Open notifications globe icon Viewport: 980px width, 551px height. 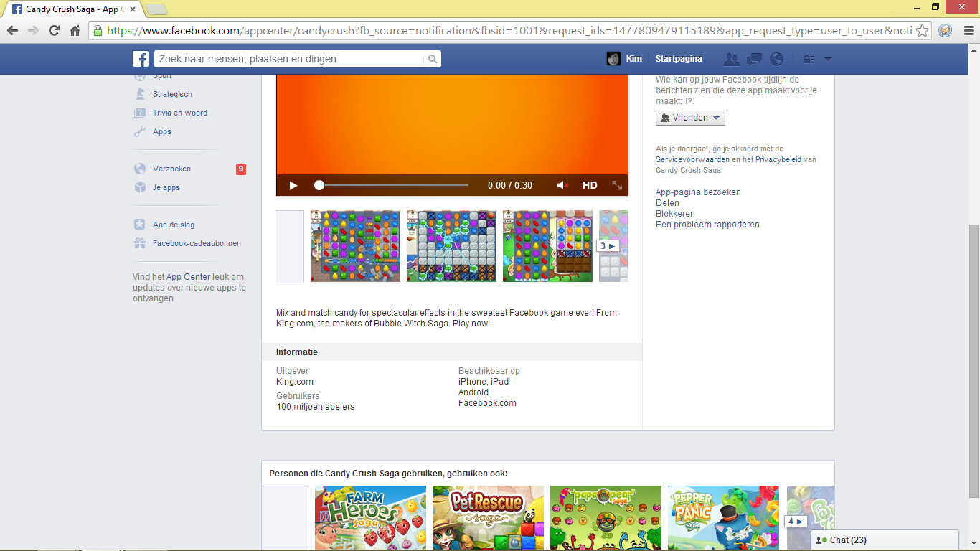click(776, 59)
